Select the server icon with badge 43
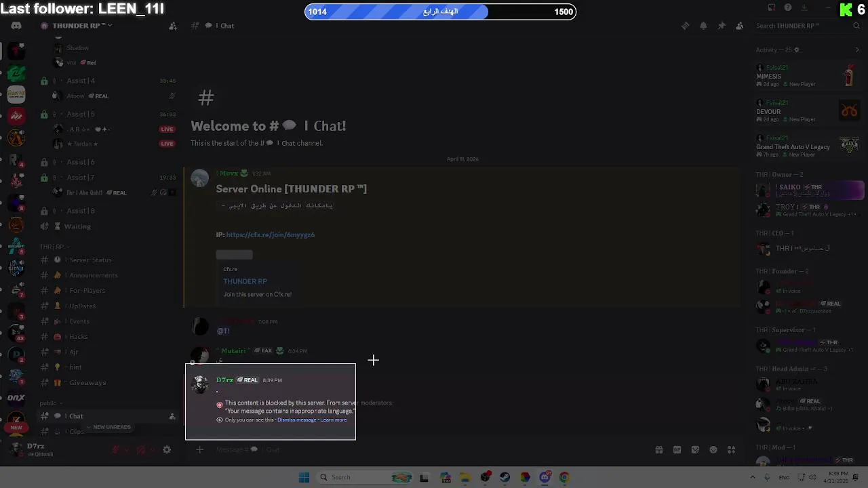 pos(16,332)
